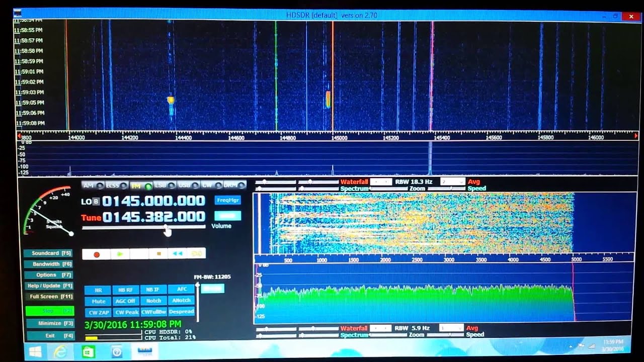
Task: Click the green play button
Action: pos(120,254)
